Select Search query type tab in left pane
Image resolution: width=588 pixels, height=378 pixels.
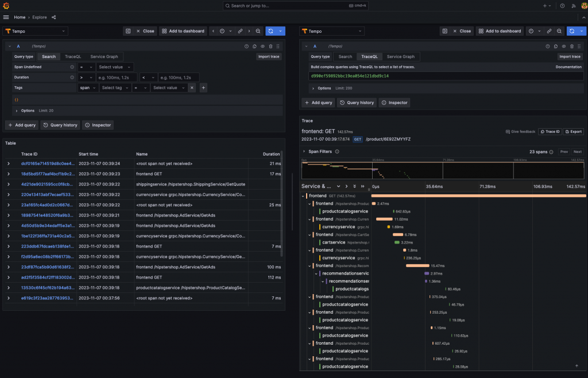[x=49, y=57]
